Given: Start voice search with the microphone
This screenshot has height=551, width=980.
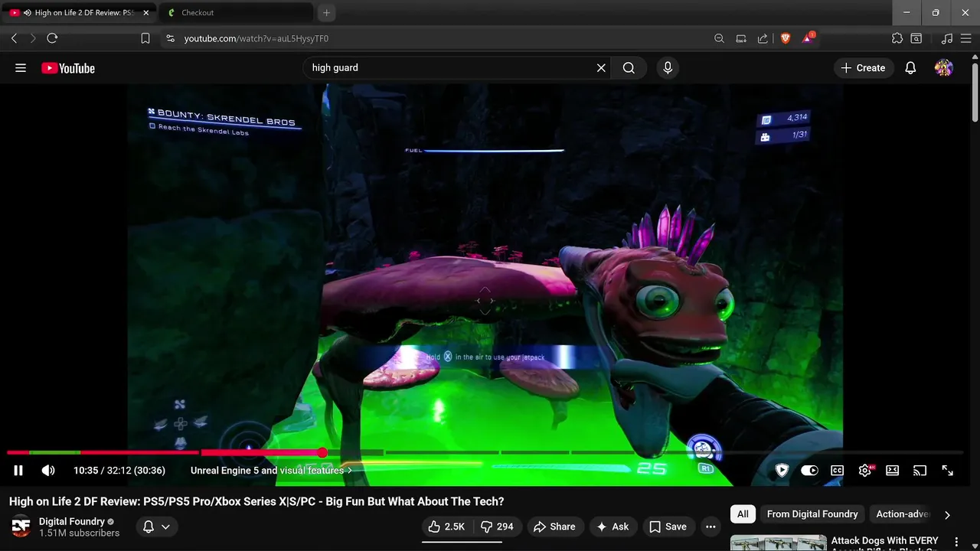Looking at the screenshot, I should click(x=668, y=68).
